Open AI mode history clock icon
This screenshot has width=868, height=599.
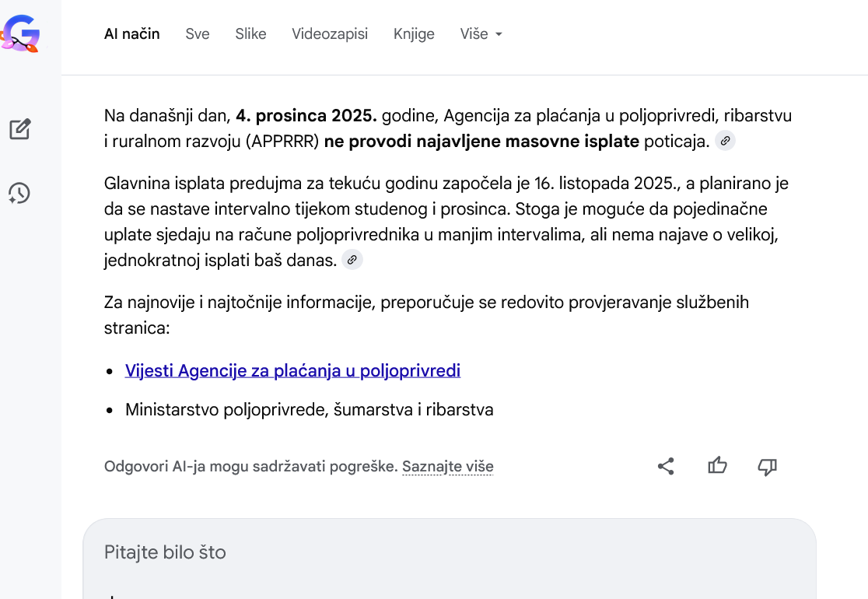(x=19, y=193)
